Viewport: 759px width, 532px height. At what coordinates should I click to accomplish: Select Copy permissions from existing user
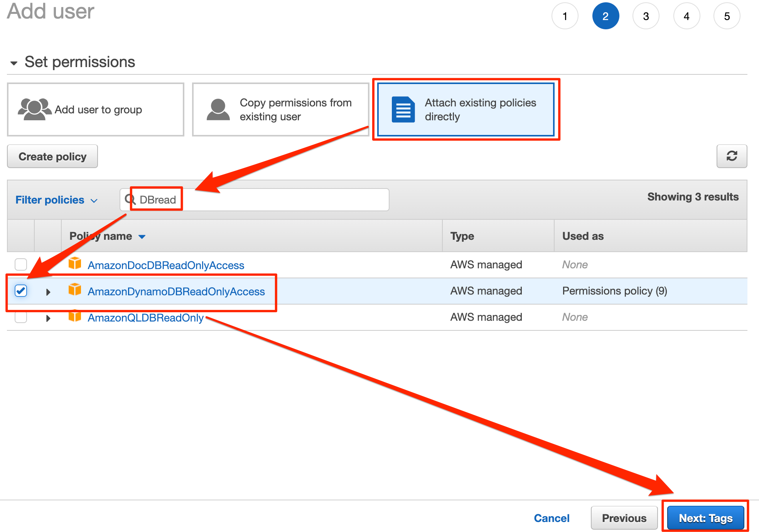pos(280,109)
